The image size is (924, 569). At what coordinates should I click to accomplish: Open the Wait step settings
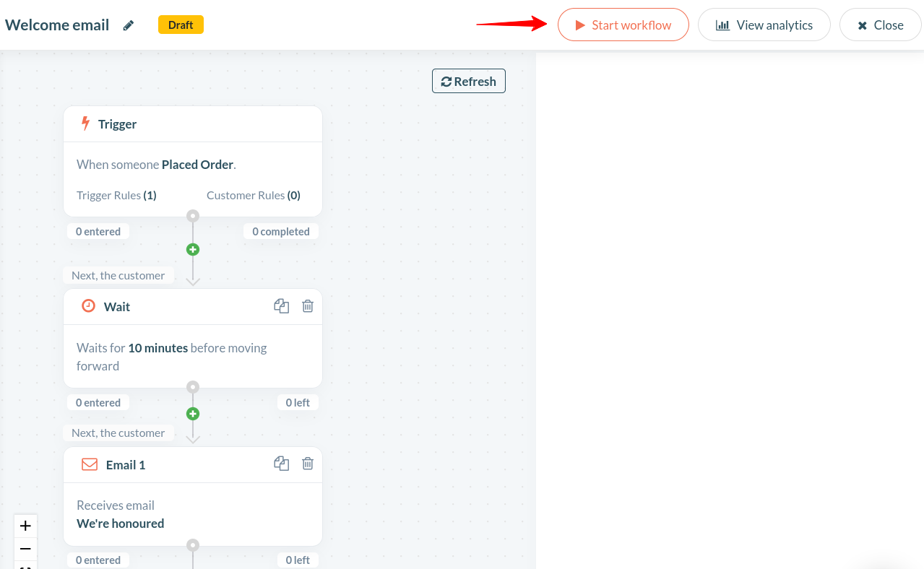coord(171,356)
